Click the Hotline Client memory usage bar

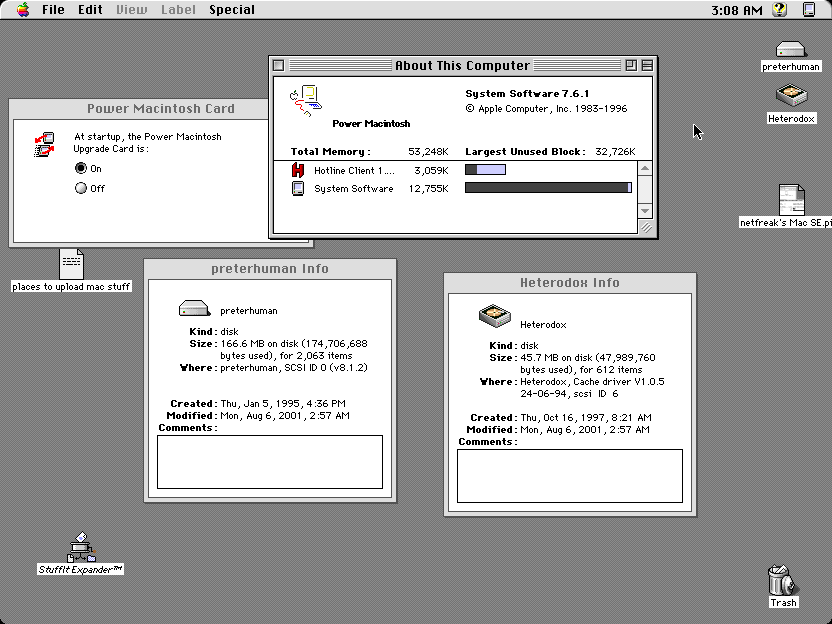coord(486,170)
